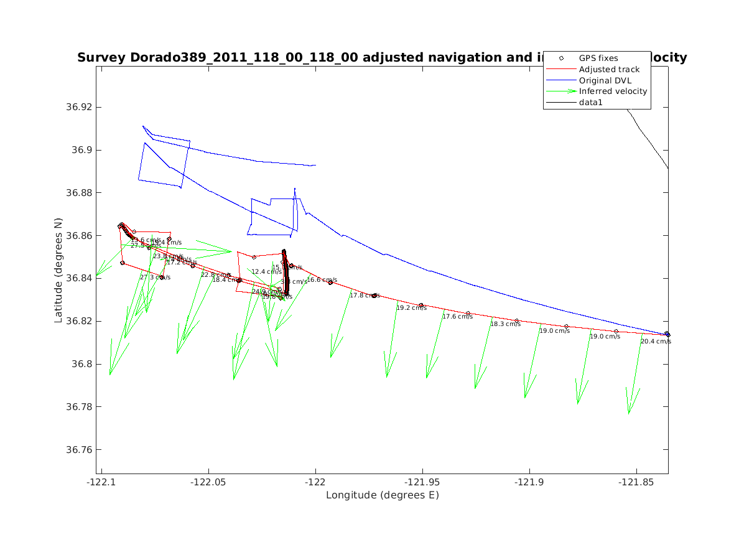The image size is (739, 560).
Task: Click the green Inferred velocity arrow in legend
Action: 561,91
